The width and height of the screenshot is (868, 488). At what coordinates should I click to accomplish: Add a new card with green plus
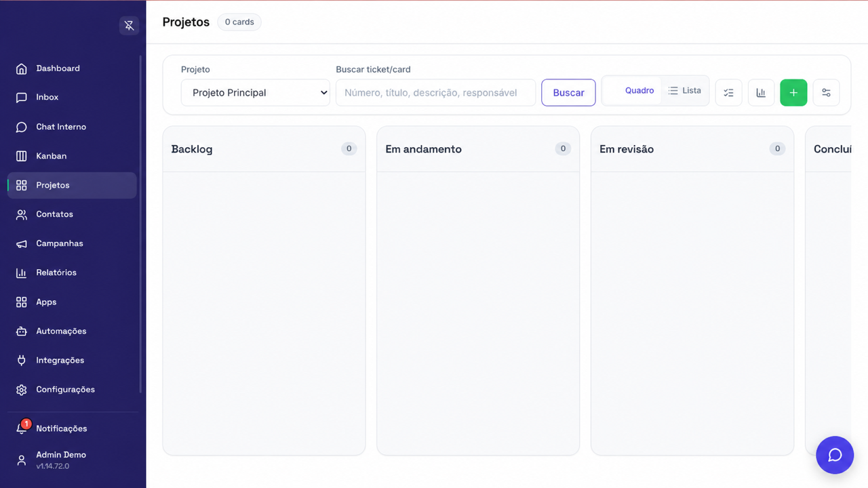[794, 93]
